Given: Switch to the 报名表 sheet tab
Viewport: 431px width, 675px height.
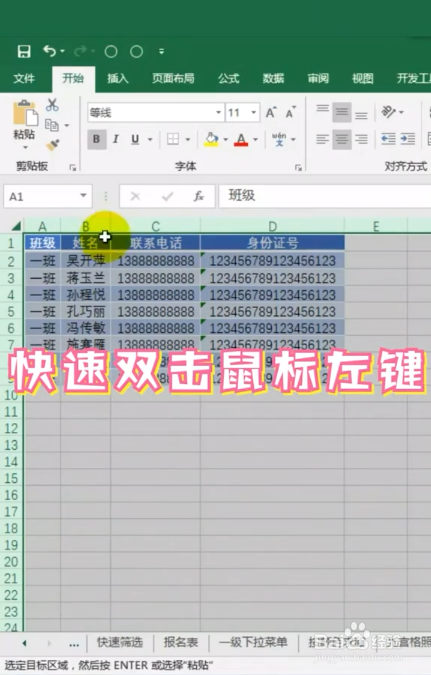Looking at the screenshot, I should pos(180,642).
